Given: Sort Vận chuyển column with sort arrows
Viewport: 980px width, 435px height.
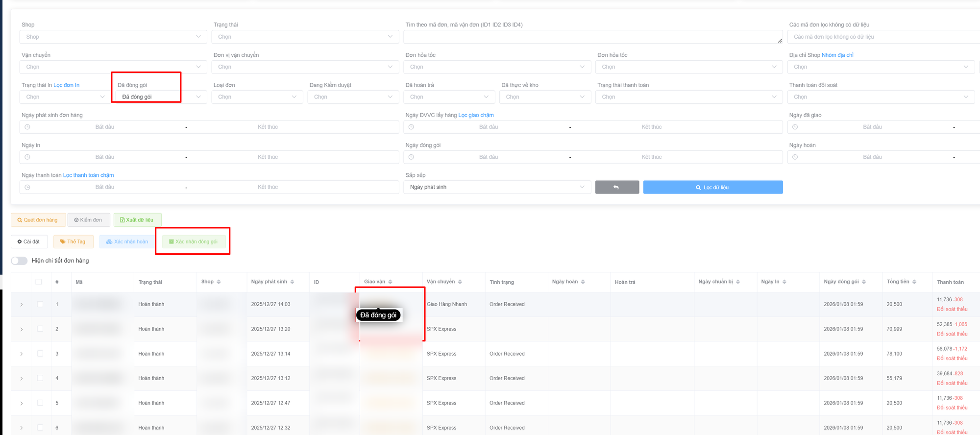Looking at the screenshot, I should coord(460,282).
